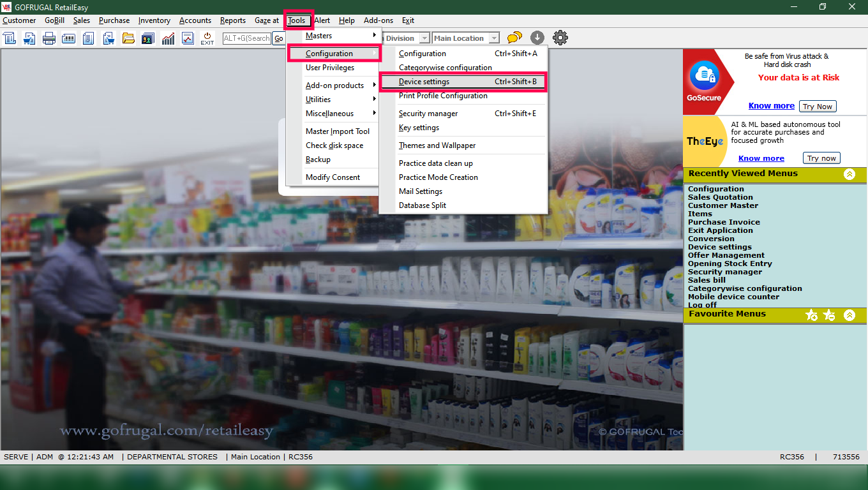Screen dimensions: 868x490
Task: Choose Print Profile Configuration
Action: click(x=463, y=96)
